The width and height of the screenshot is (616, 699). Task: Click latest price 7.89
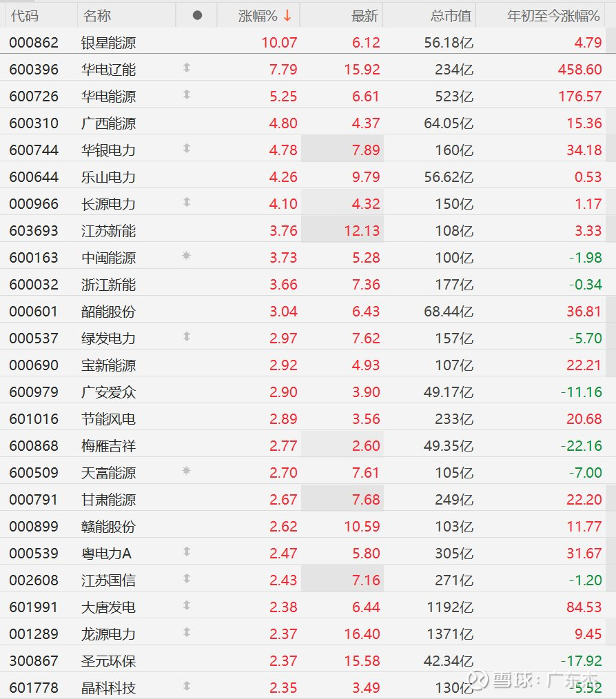tap(366, 150)
